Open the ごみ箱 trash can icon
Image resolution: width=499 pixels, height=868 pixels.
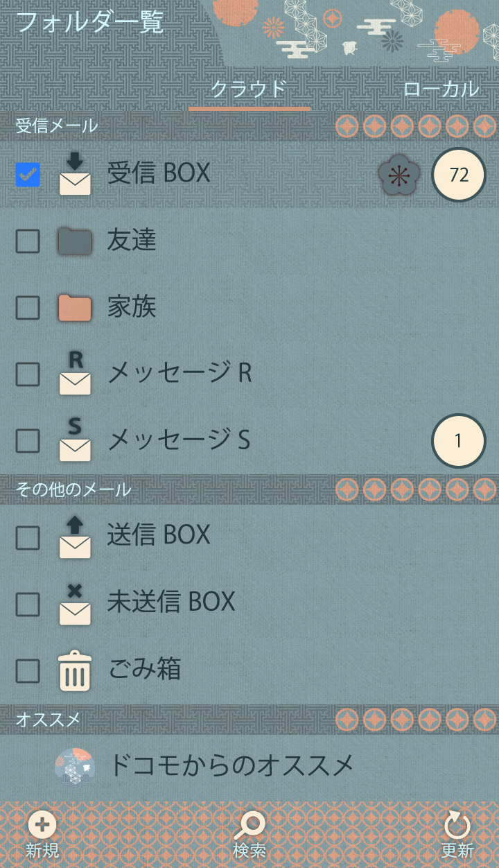coord(75,670)
